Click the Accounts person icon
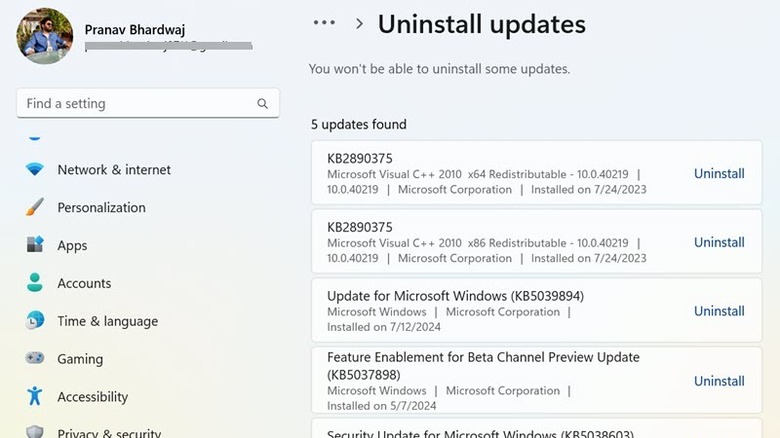The height and width of the screenshot is (438, 780). pyautogui.click(x=35, y=283)
